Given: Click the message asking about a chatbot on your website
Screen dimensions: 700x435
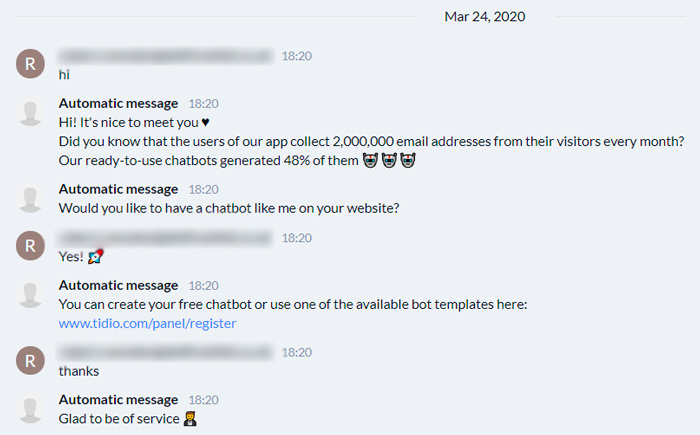Looking at the screenshot, I should 229,208.
